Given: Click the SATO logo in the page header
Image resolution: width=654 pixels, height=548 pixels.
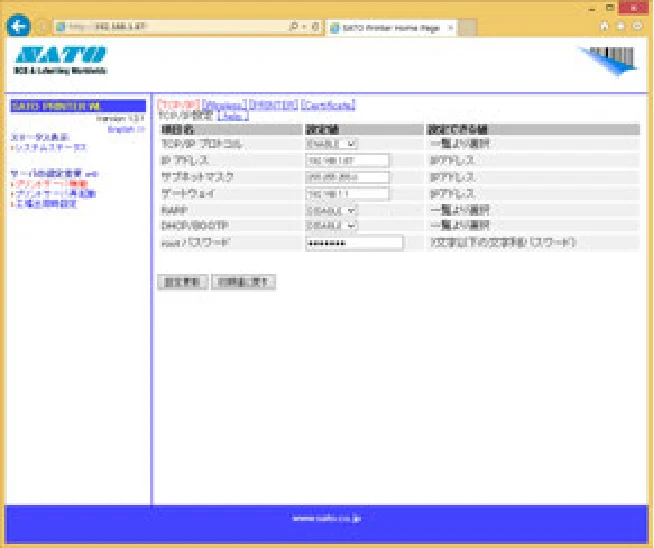Looking at the screenshot, I should [x=61, y=60].
